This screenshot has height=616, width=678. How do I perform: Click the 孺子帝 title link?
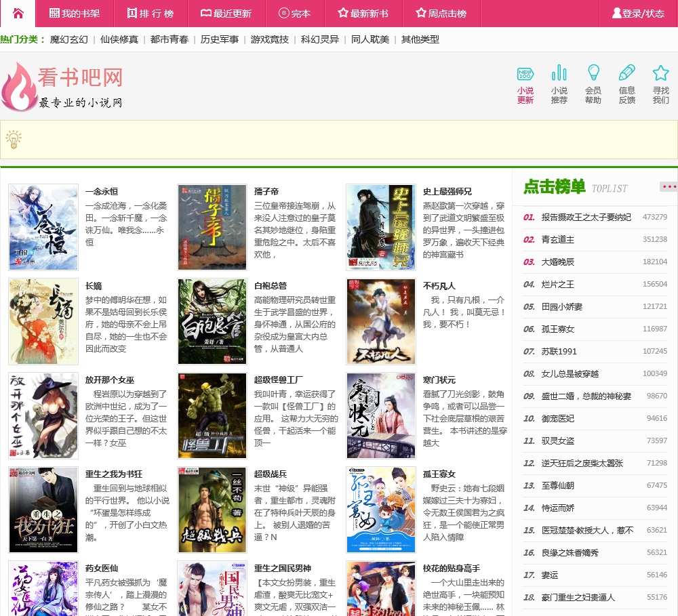click(x=266, y=192)
